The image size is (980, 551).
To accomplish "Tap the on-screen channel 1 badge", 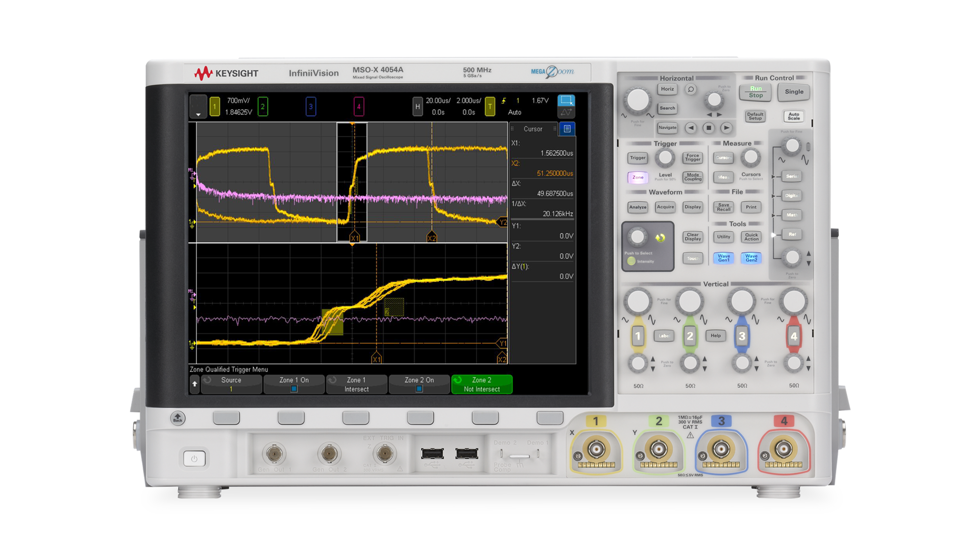I will 215,106.
